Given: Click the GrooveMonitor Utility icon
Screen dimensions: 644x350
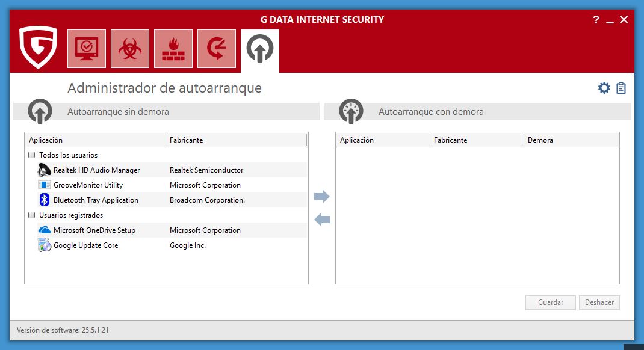Looking at the screenshot, I should pyautogui.click(x=44, y=185).
